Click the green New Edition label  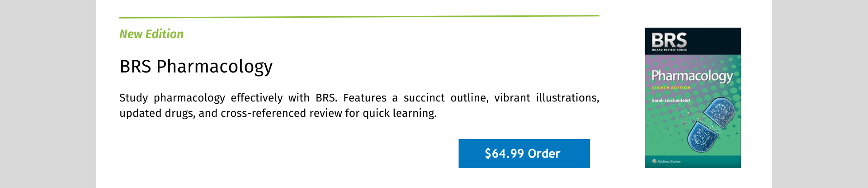(151, 34)
